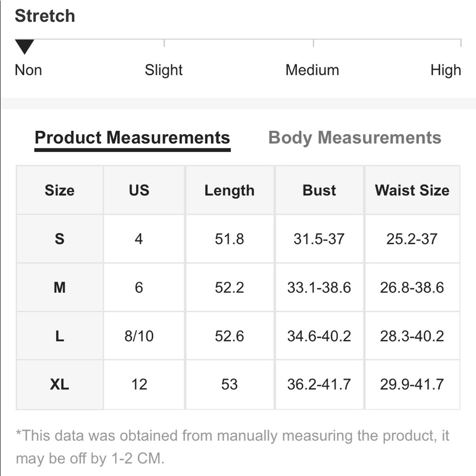Click the Slight stretch label
The width and height of the screenshot is (476, 476).
(163, 70)
